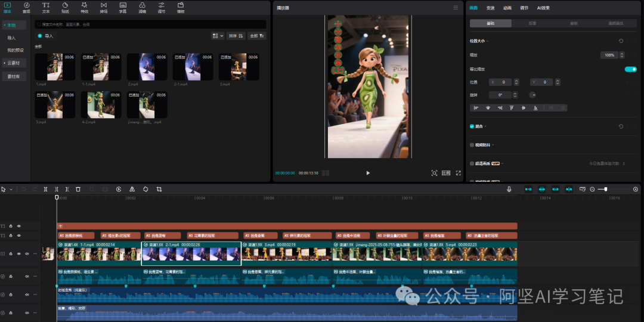This screenshot has width=644, height=322.
Task: Switch to the 蒙版 mask sub-tab
Action: tap(574, 23)
